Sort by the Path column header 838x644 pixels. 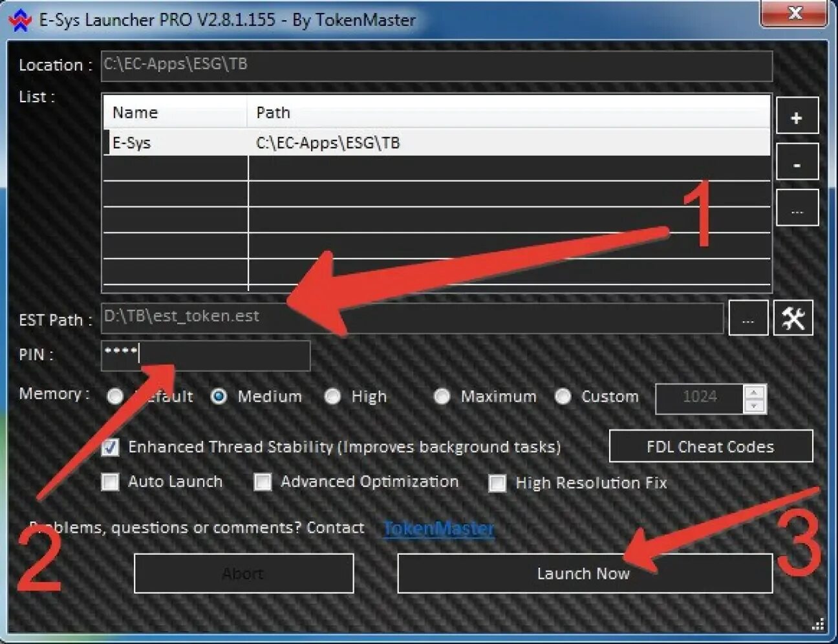point(509,113)
